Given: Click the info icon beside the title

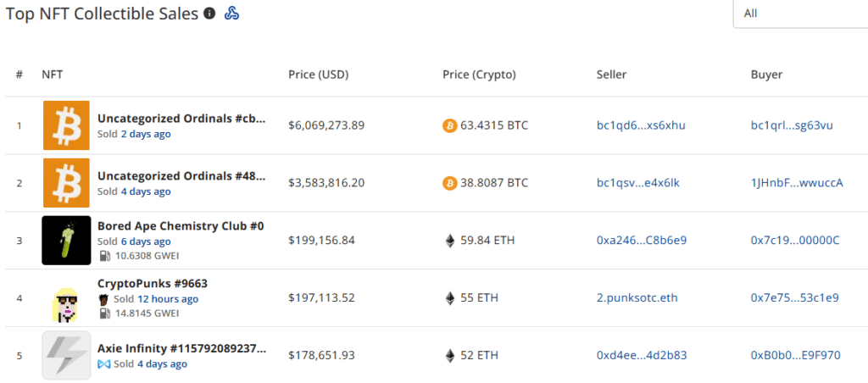Looking at the screenshot, I should 209,14.
